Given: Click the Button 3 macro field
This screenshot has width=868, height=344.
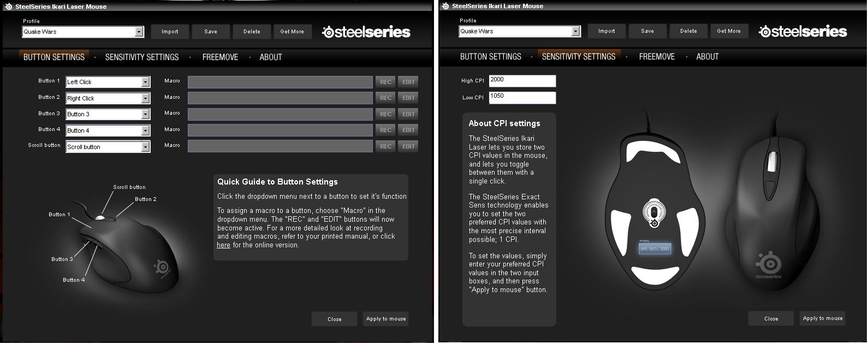Looking at the screenshot, I should (280, 114).
